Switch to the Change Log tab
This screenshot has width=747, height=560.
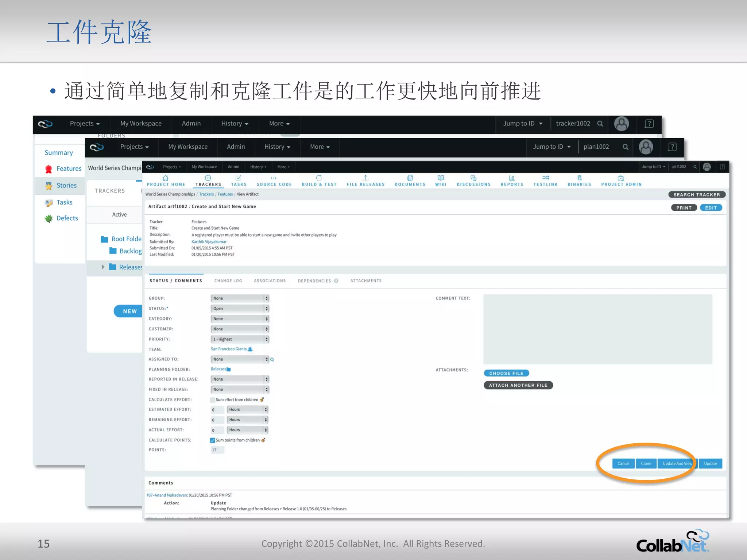pyautogui.click(x=228, y=281)
